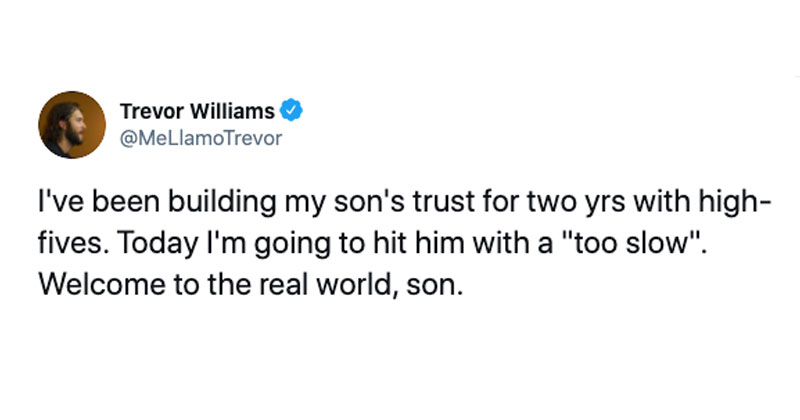Click the word "building" in the tweet

[x=222, y=203]
